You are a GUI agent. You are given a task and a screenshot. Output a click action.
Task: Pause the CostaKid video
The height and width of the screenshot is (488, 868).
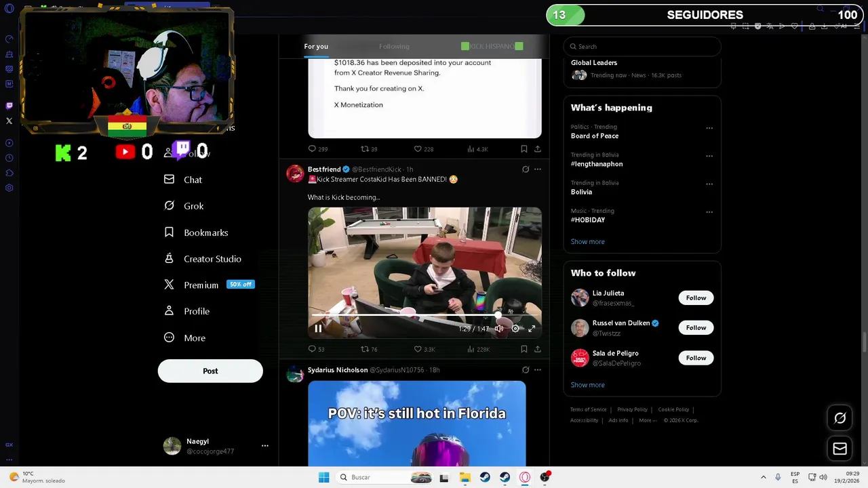tap(318, 329)
